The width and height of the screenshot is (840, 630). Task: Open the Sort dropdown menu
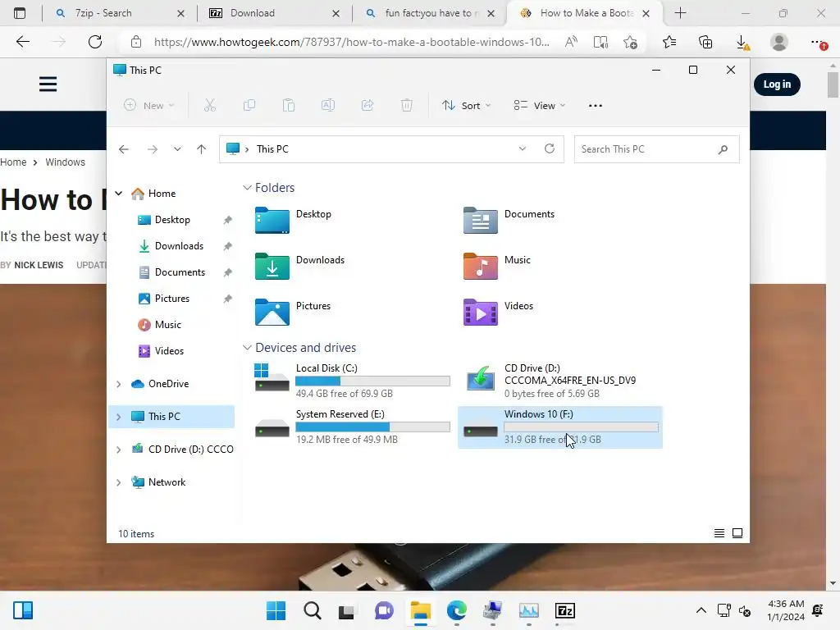(466, 106)
